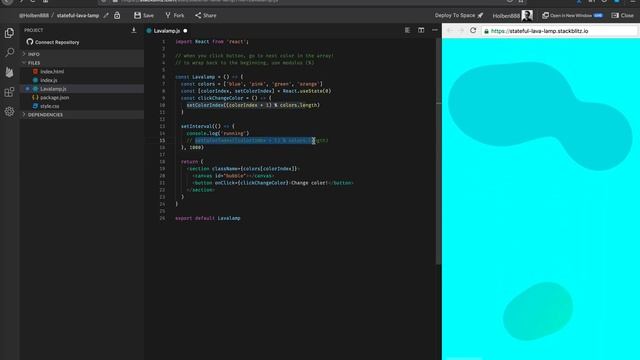
Task: Go back in the preview browser
Action: [x=449, y=31]
